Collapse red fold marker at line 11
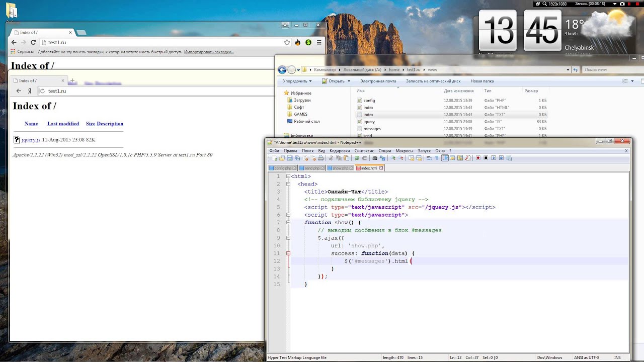Viewport: 644px width, 362px height. tap(288, 253)
